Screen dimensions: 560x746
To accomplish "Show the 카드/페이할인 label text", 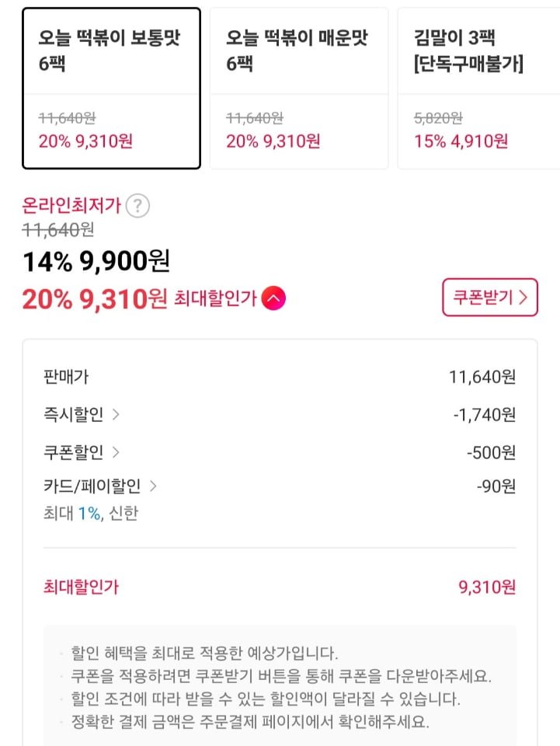I will (92, 486).
